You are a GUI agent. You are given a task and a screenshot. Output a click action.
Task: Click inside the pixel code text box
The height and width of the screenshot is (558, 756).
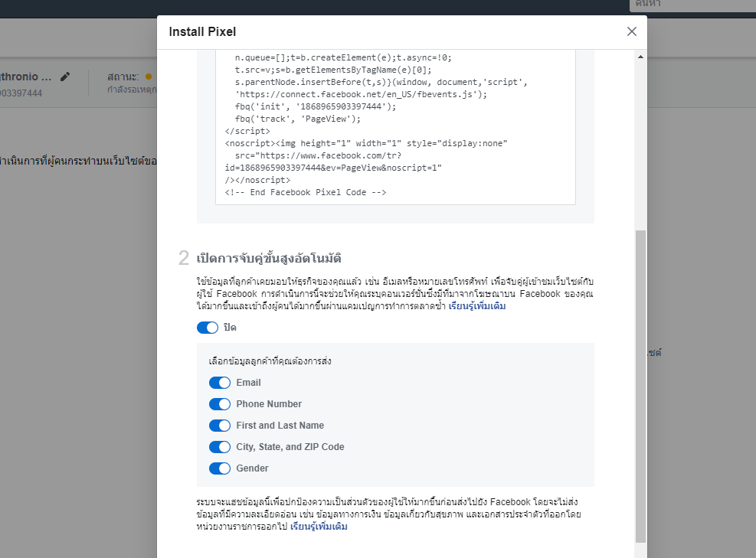(395, 127)
